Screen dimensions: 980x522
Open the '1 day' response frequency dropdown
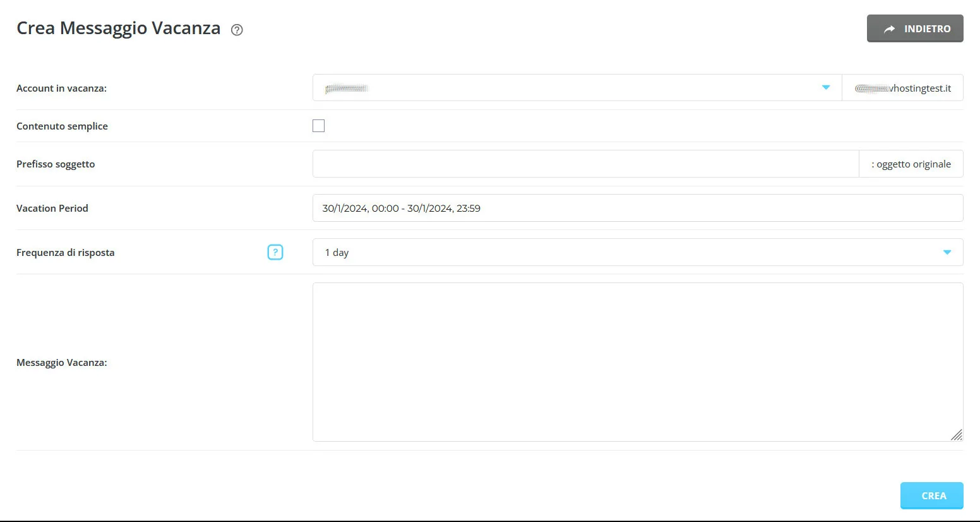631,252
